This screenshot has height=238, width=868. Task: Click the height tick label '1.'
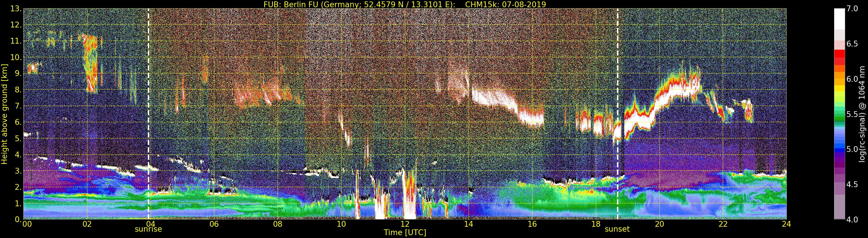(x=18, y=203)
